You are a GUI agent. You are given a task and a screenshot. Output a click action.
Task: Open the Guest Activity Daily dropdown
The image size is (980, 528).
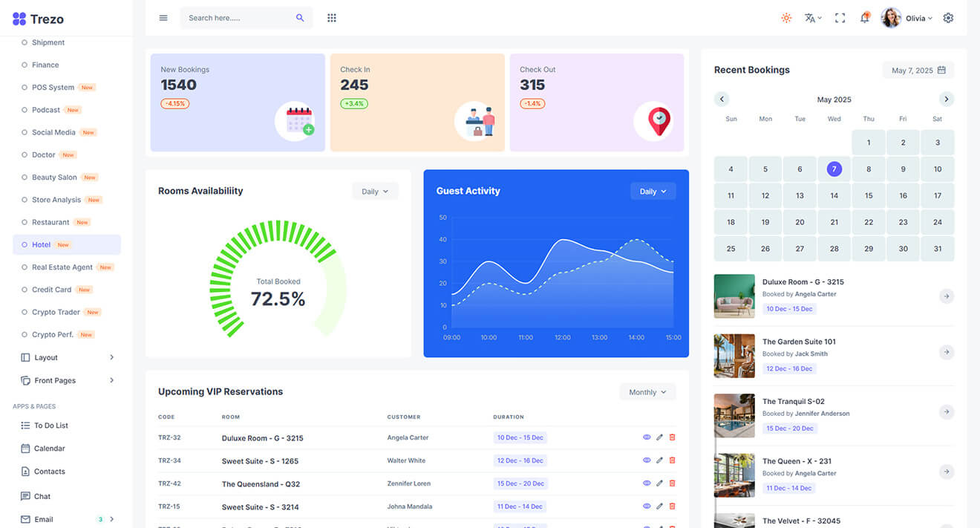pyautogui.click(x=653, y=192)
